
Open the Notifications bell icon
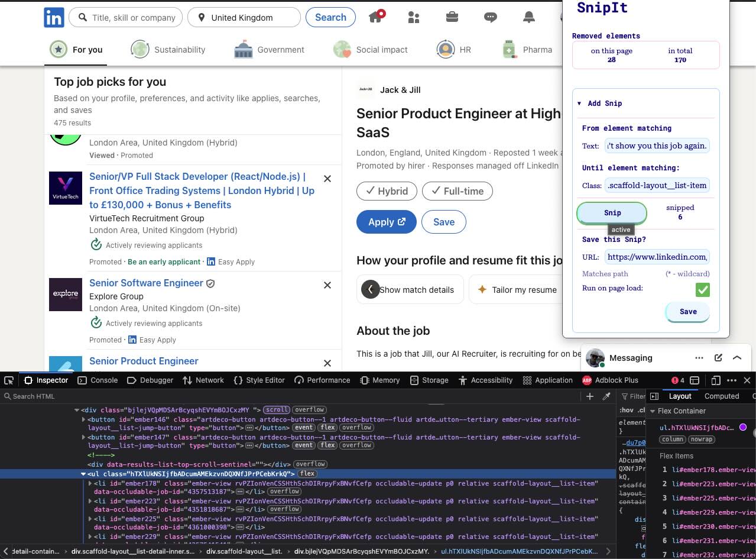(528, 17)
